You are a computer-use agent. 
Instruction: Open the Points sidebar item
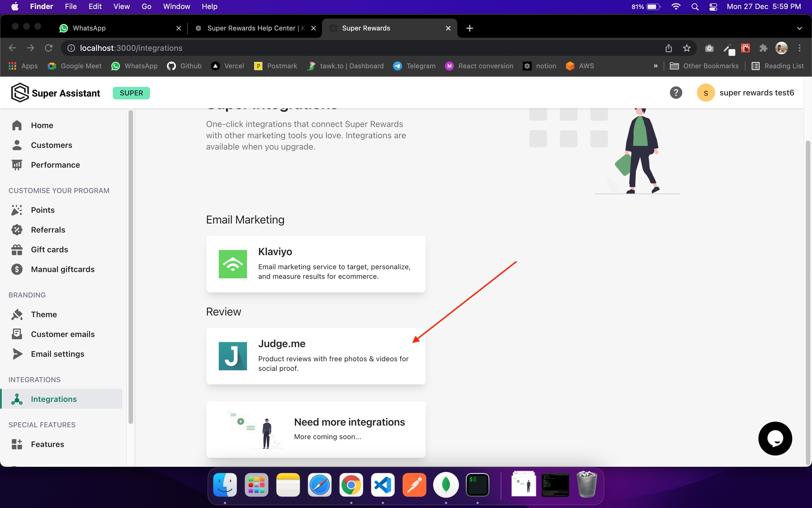point(43,210)
